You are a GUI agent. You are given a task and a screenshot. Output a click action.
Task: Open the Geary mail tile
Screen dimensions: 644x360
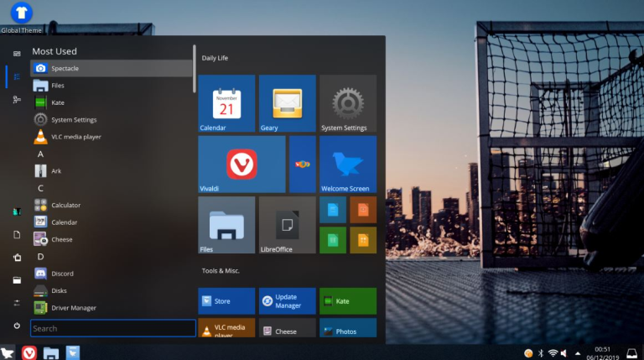coord(287,103)
